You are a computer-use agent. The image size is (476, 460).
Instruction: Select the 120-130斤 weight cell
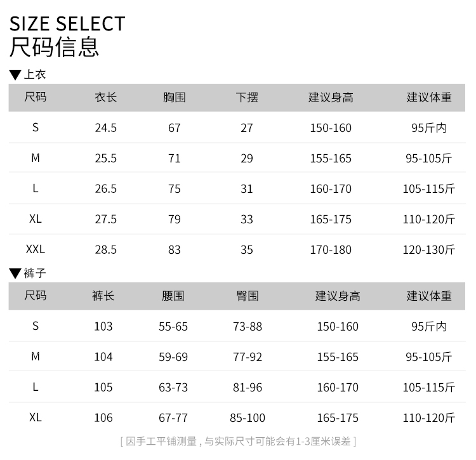pos(429,250)
